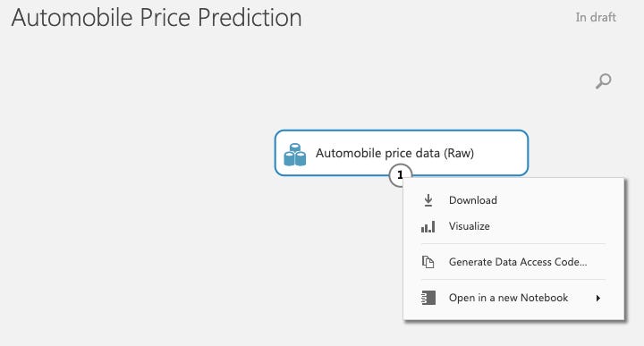Open the magnifier search icon
Viewport: 644px width, 346px height.
point(604,80)
